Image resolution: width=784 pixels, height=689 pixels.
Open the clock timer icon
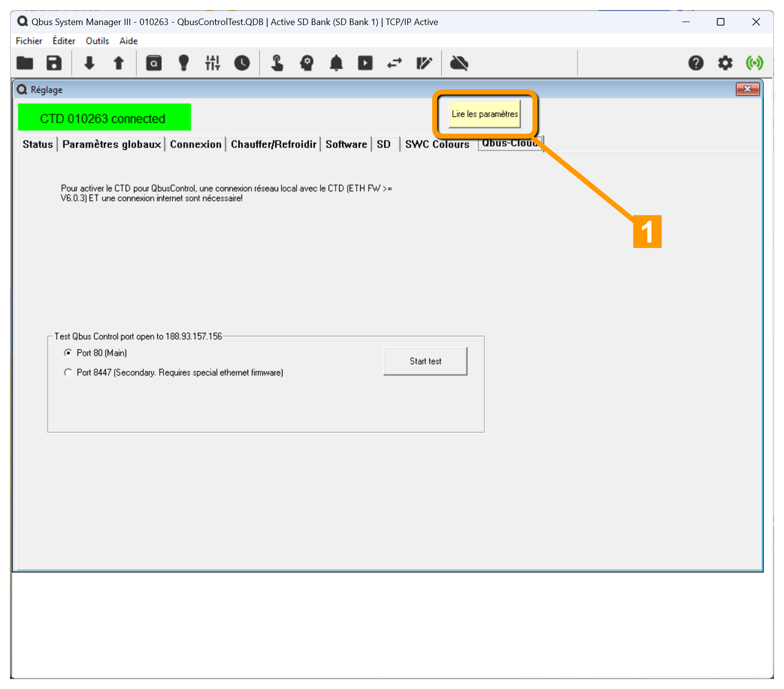(242, 63)
